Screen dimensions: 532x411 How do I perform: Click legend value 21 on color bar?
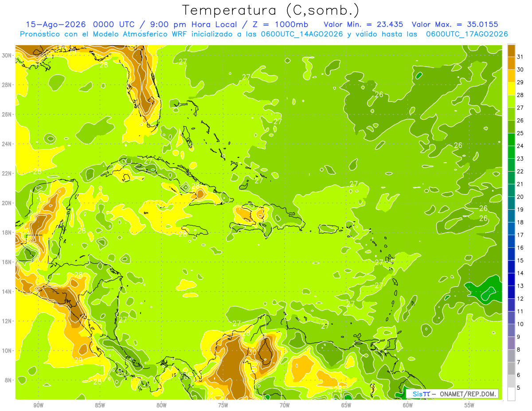point(520,184)
